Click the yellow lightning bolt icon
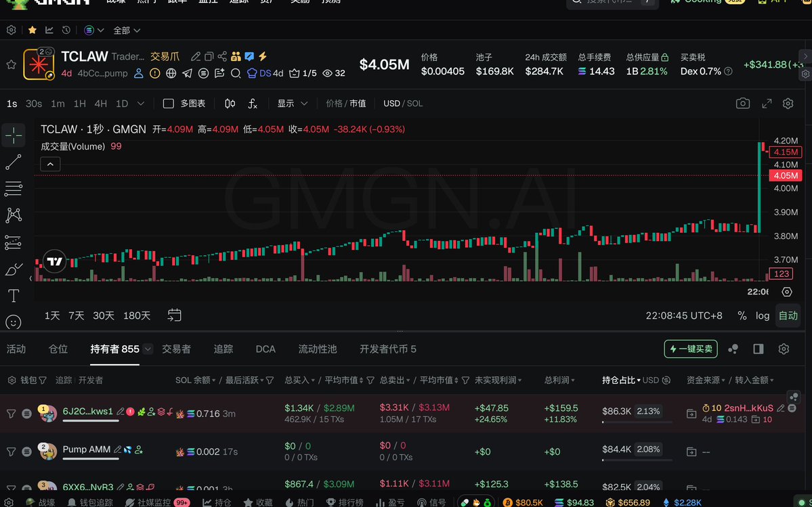 (263, 56)
